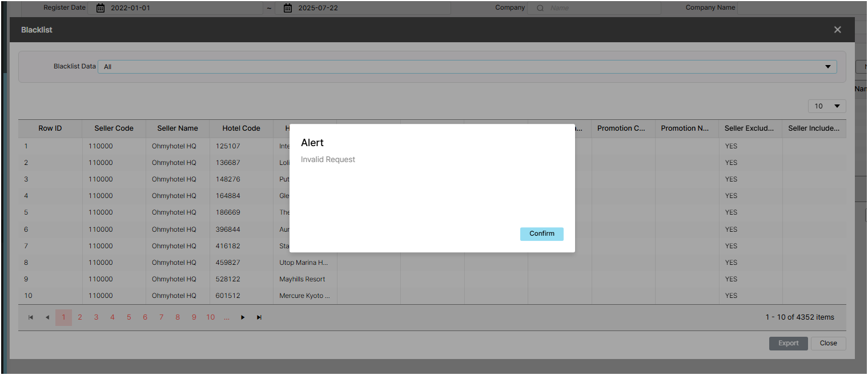Viewport: 868px width, 375px height.
Task: Go to first page arrow icon
Action: click(x=31, y=317)
